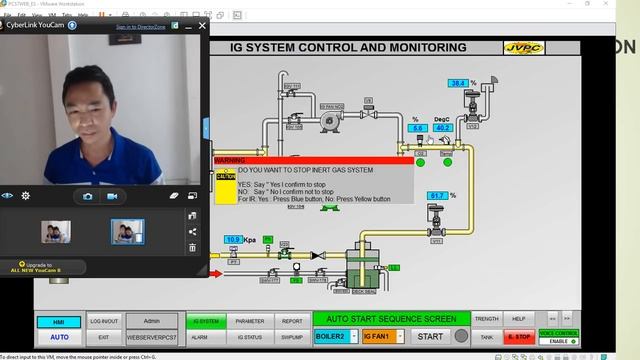The width and height of the screenshot is (640, 360).
Task: Click the 10.9 Kpa pressure value
Action: (233, 240)
